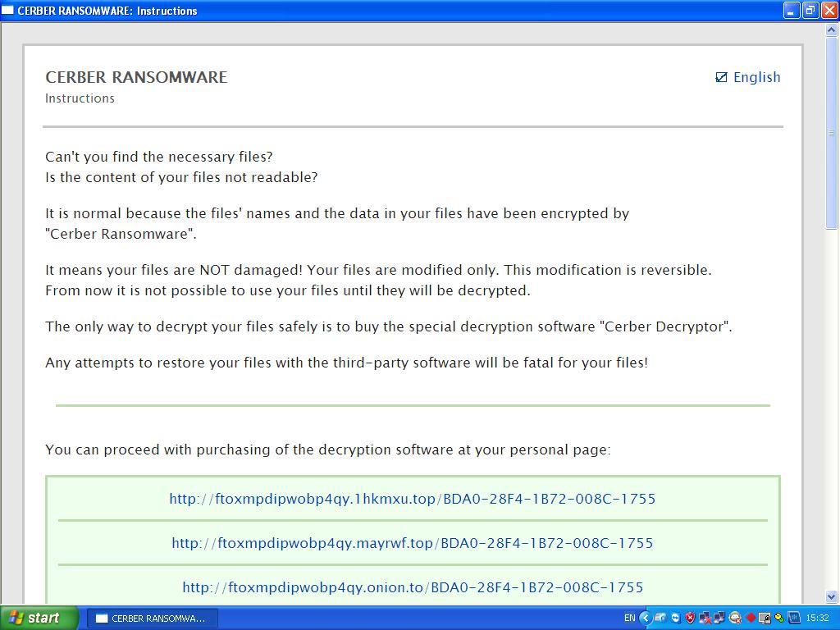Open the red security shield alert tray icon
Screen dimensions: 840x630
point(690,619)
